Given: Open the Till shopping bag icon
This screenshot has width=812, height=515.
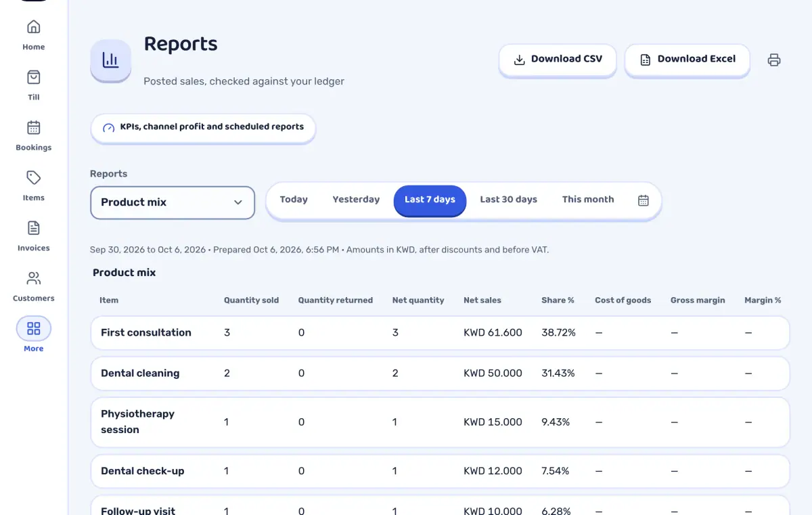Looking at the screenshot, I should [33, 77].
